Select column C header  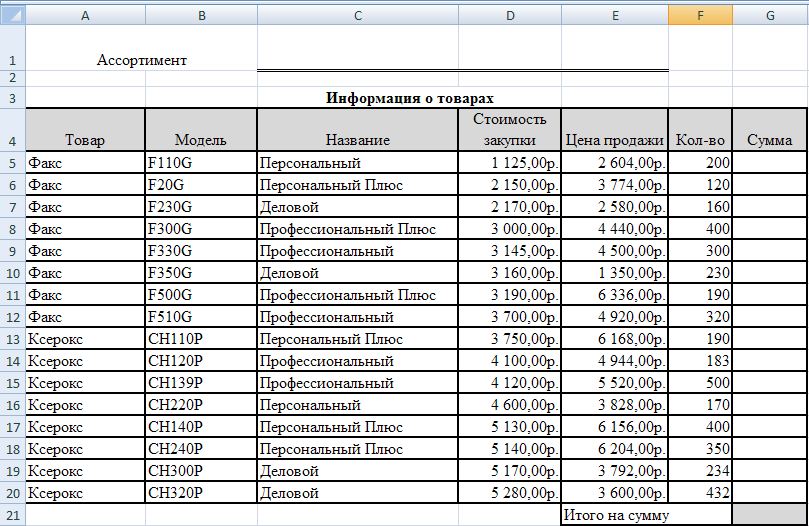point(358,15)
